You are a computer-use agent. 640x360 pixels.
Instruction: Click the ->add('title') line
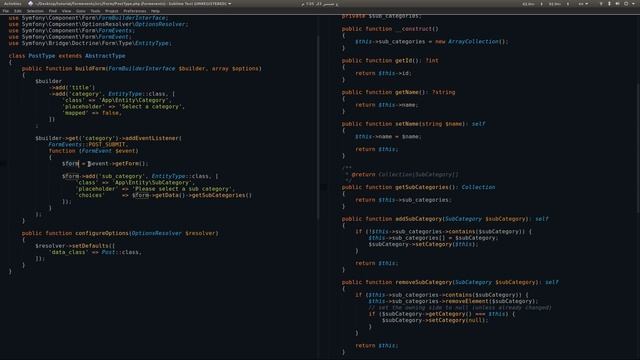[72, 87]
